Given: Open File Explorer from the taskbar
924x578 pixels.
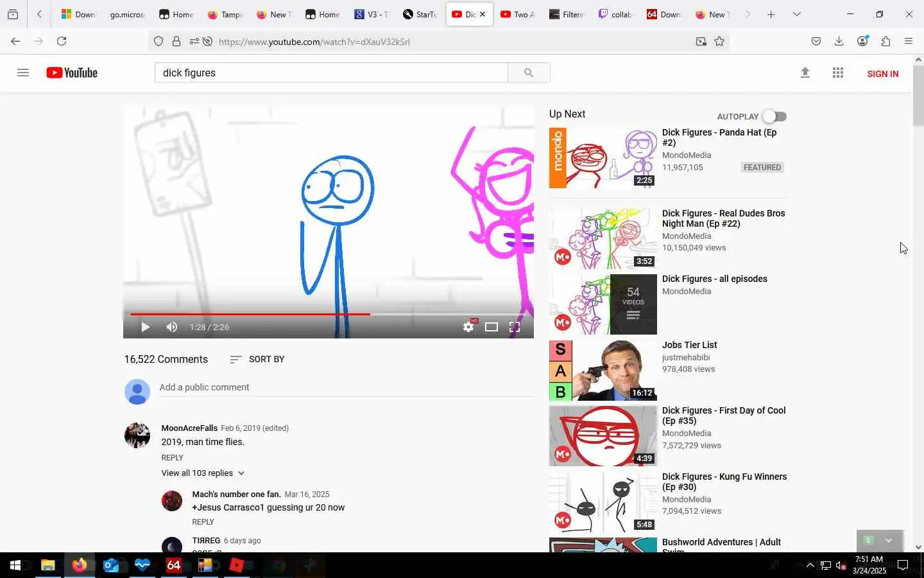Looking at the screenshot, I should [x=48, y=565].
